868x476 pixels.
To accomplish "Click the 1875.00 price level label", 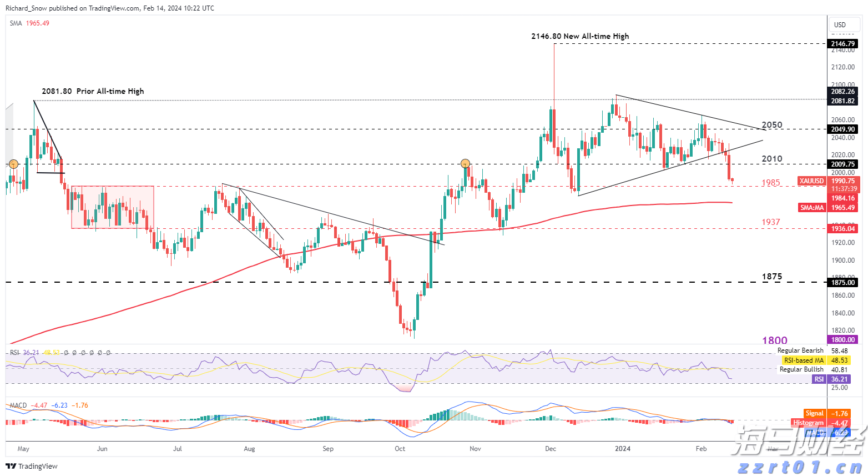I will click(x=842, y=282).
